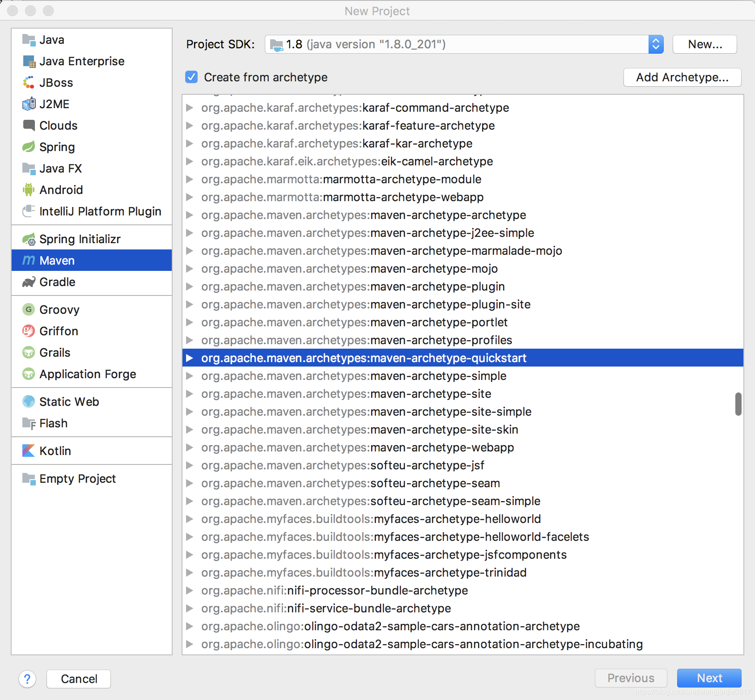Expand eik-camel-archetype node
Screen dimensions: 755x700
190,161
